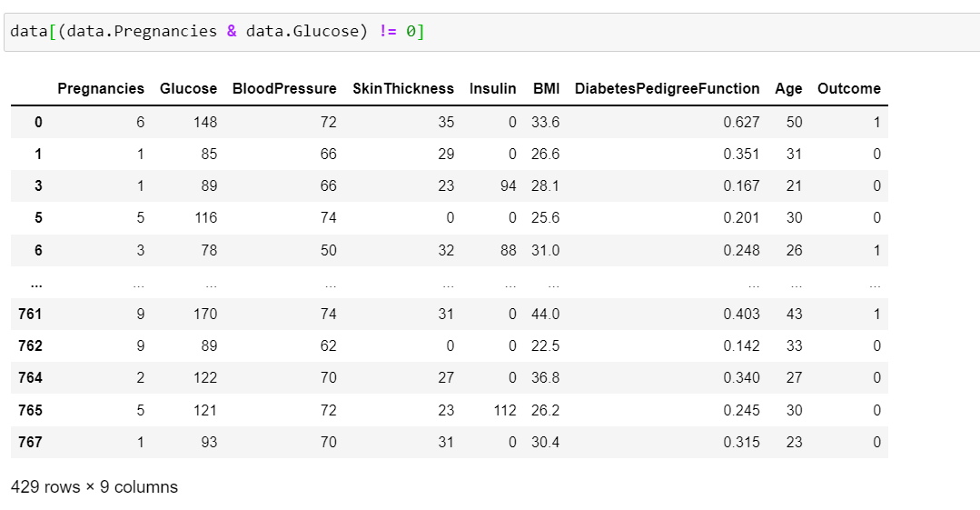The height and width of the screenshot is (510, 980).
Task: Click row index 761 label
Action: pyautogui.click(x=30, y=314)
